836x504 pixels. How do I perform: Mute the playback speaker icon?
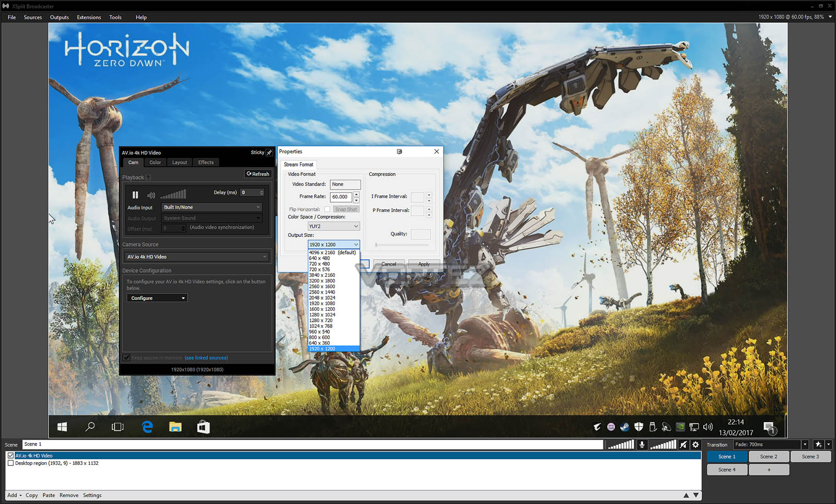pos(151,195)
